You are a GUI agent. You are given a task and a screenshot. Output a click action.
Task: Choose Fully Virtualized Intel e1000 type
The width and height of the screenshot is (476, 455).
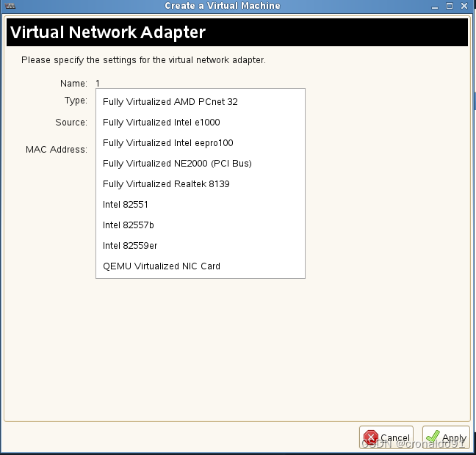point(201,123)
